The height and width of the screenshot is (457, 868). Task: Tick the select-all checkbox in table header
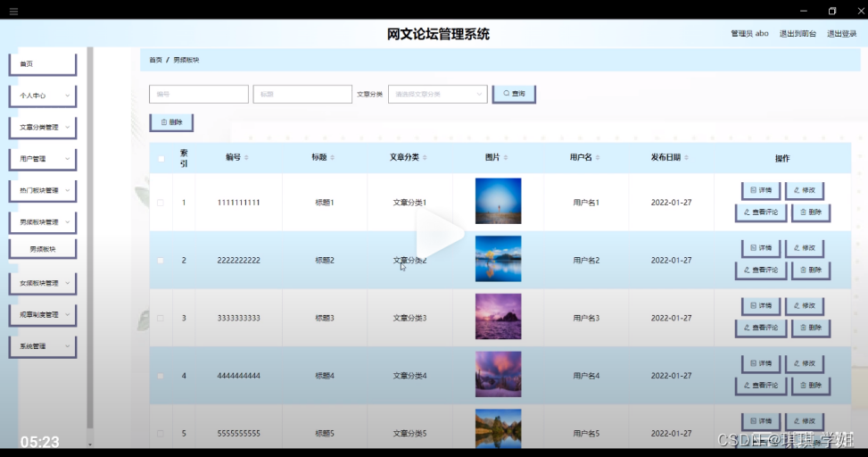pyautogui.click(x=161, y=159)
